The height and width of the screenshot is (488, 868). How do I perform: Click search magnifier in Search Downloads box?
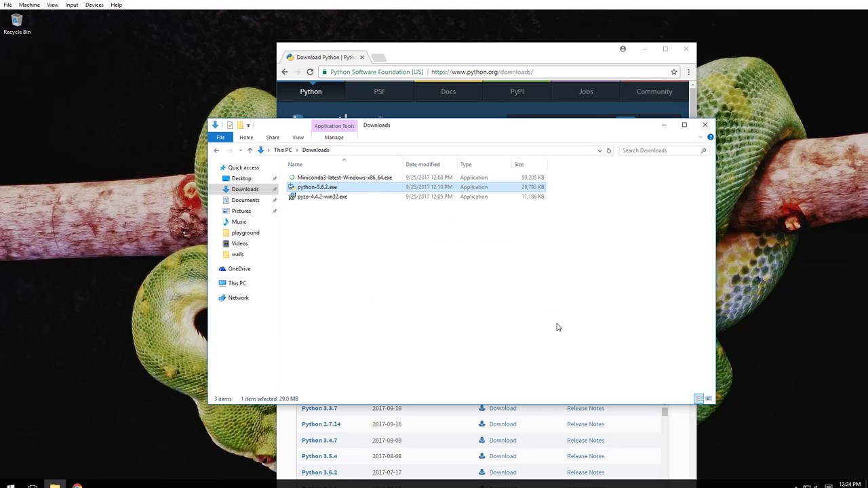pos(703,150)
